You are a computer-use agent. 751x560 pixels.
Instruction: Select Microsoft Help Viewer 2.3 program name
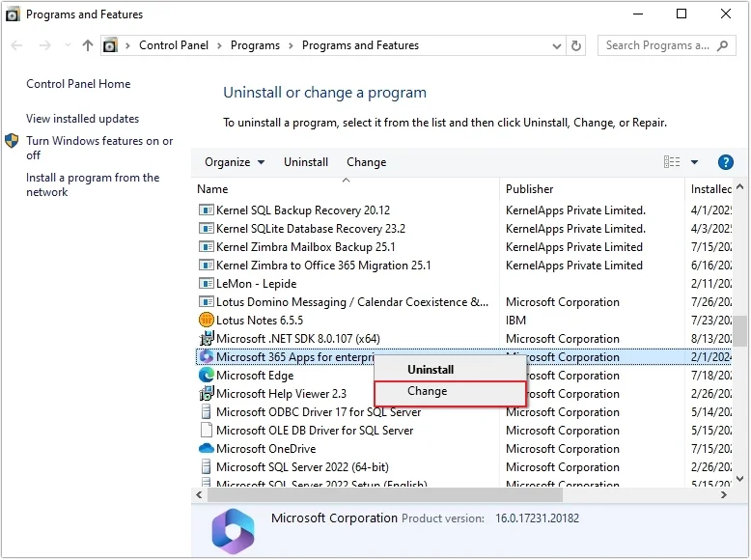pos(281,394)
